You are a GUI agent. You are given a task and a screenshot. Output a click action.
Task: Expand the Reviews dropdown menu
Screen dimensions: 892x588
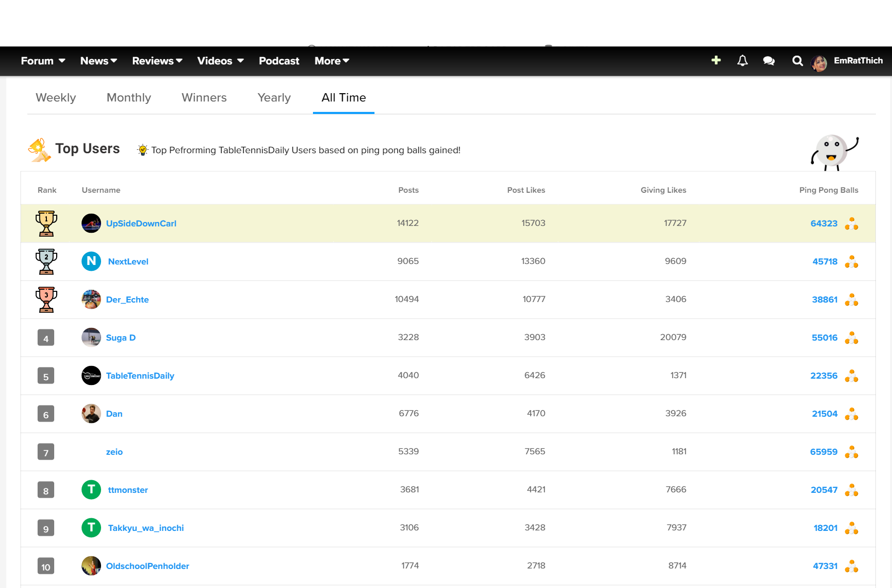pyautogui.click(x=157, y=61)
